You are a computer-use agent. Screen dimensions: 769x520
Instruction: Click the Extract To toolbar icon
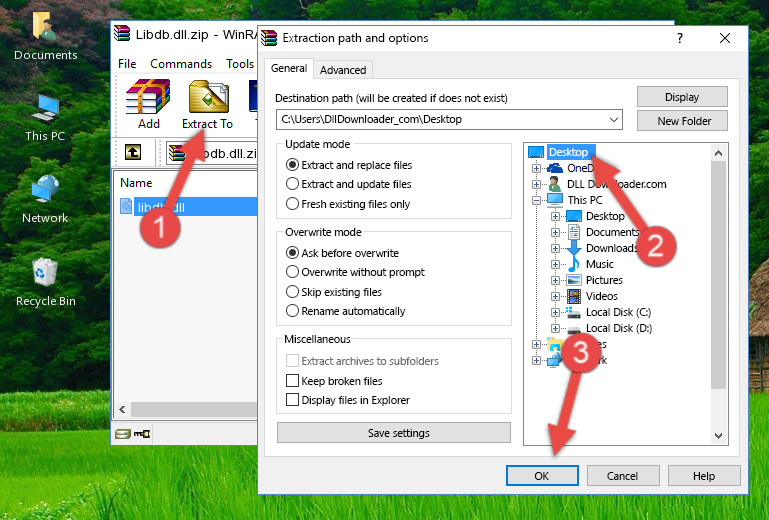point(207,104)
